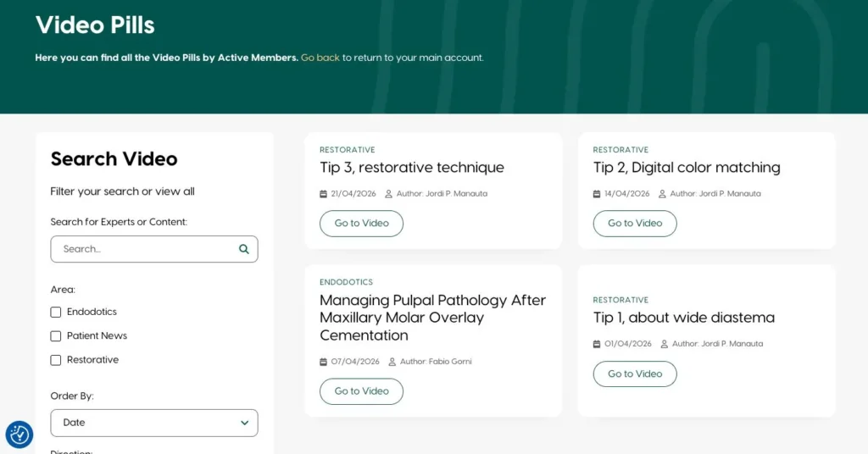Click the chevron arrow in Date dropdown
Screen dimensions: 868x454
click(244, 423)
